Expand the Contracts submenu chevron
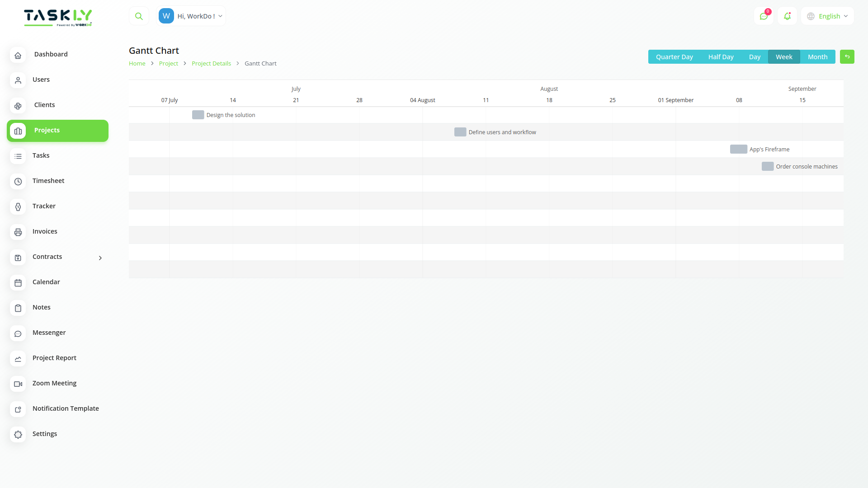 (x=100, y=258)
